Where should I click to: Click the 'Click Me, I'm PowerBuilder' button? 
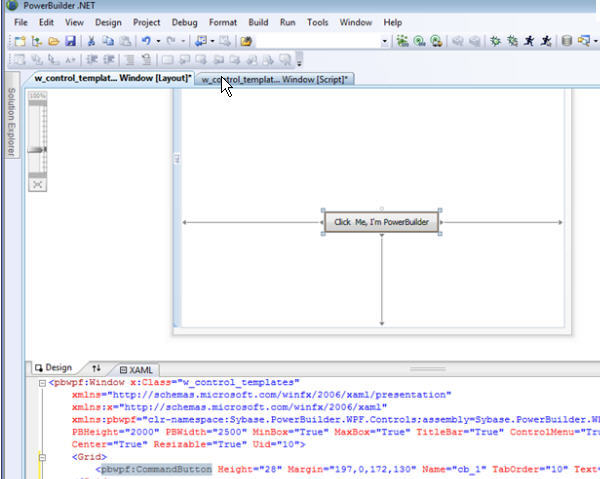coord(381,222)
